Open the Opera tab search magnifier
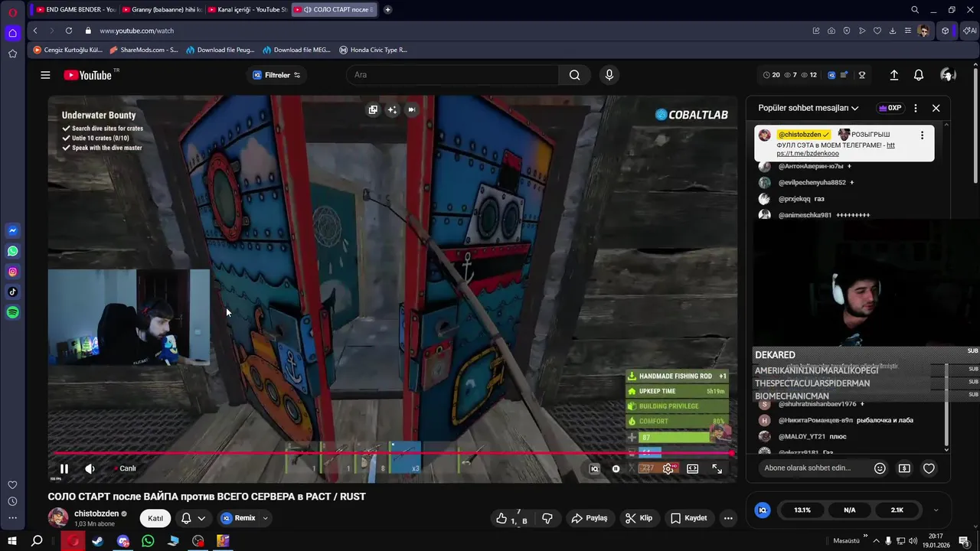Screen dimensions: 980x551 (915, 10)
